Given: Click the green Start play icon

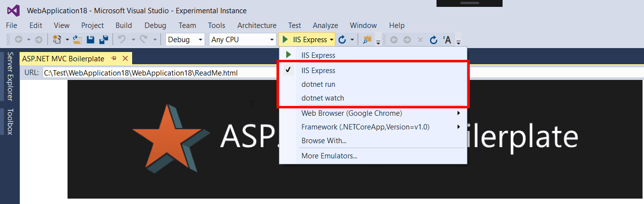Looking at the screenshot, I should coord(285,40).
